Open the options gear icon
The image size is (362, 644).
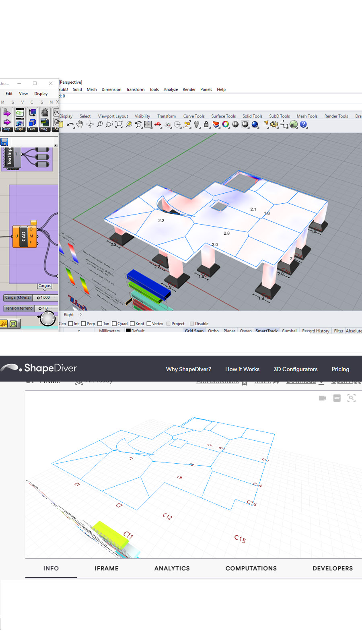pos(274,125)
